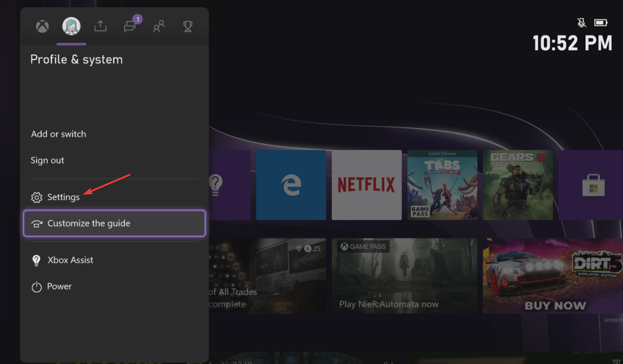Open the All Trades complete achievement card
Viewport: 623px width, 364px height.
coord(267,276)
